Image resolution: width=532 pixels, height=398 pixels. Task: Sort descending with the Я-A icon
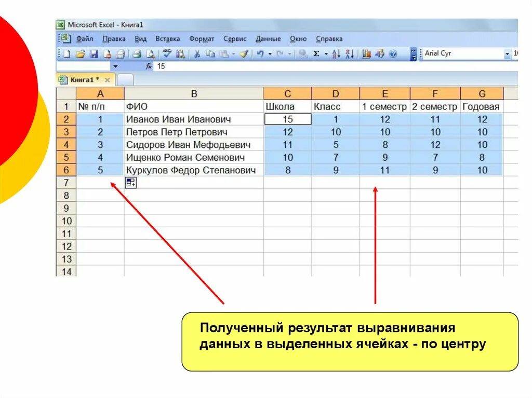350,53
